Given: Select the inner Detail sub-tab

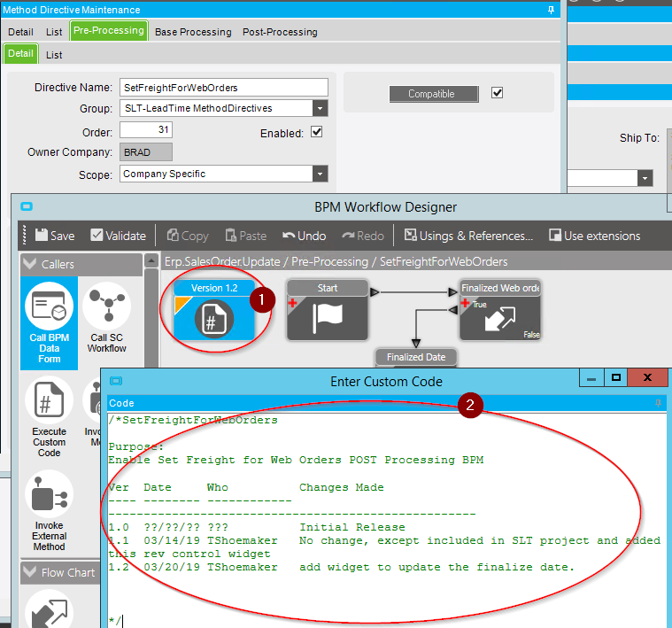Looking at the screenshot, I should click(20, 53).
